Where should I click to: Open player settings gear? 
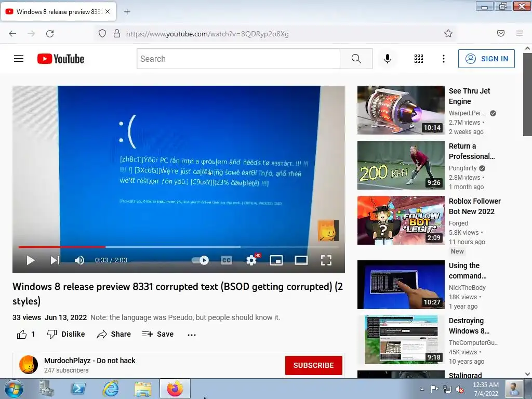point(251,260)
